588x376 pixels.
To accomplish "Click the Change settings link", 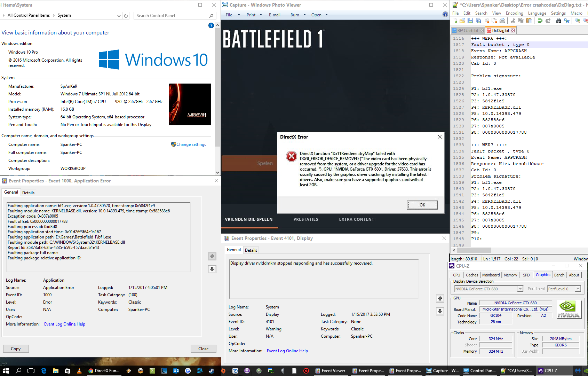I will [x=191, y=144].
